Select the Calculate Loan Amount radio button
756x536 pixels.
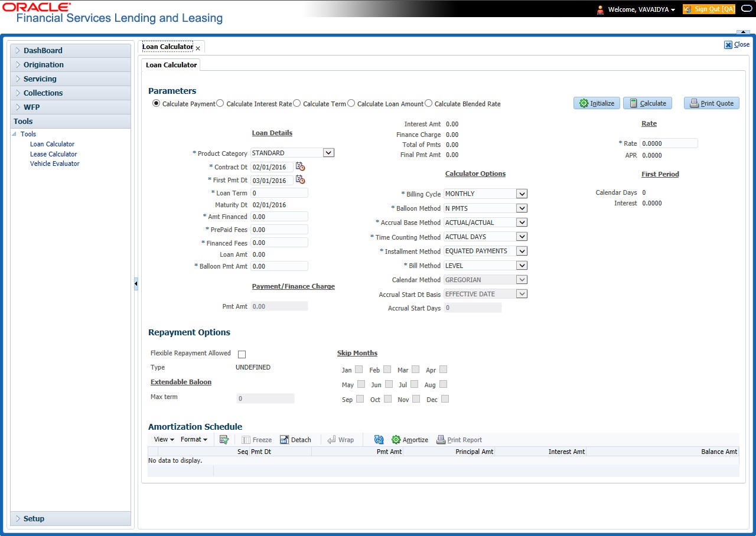[351, 103]
